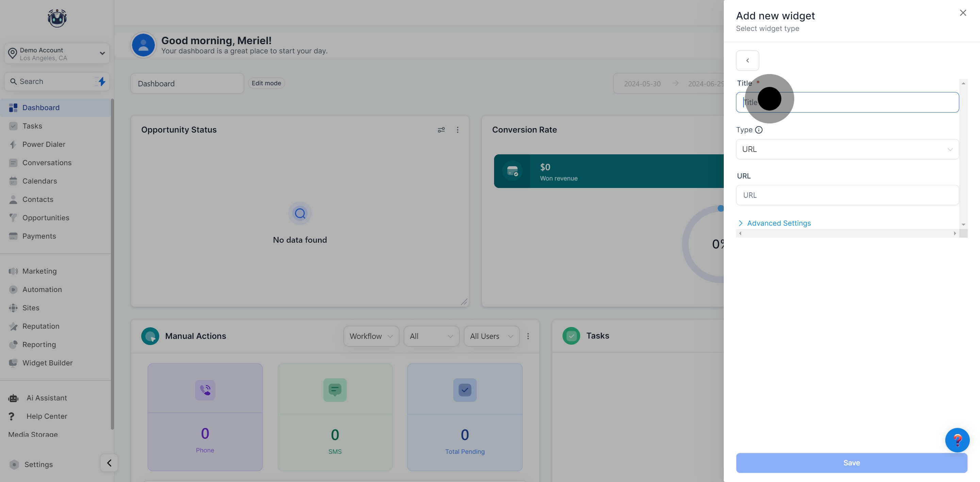Open Widget Builder in sidebar
The height and width of the screenshot is (482, 980).
47,363
